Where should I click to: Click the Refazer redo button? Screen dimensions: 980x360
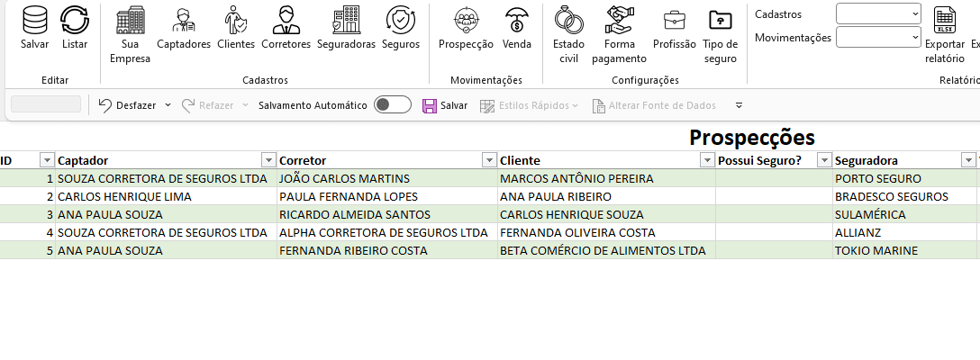point(207,105)
